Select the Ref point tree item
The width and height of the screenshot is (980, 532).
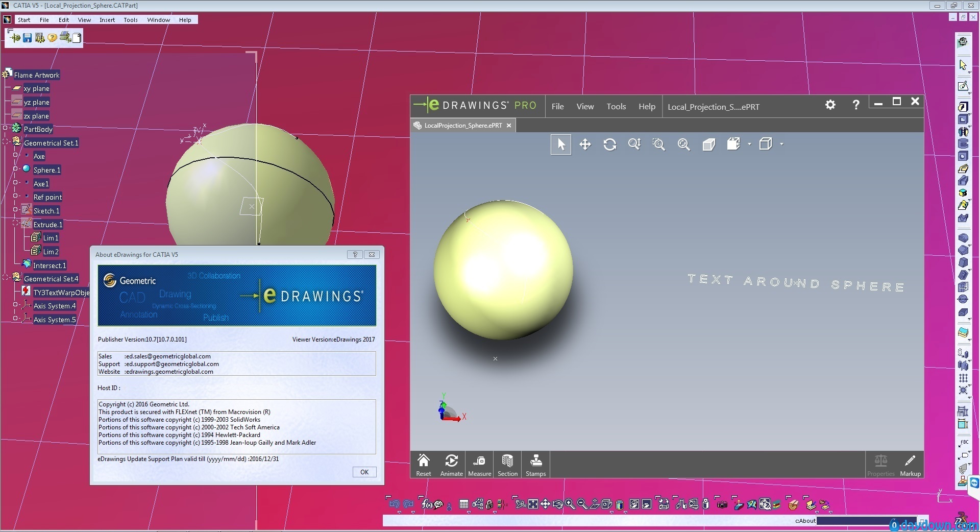[47, 197]
